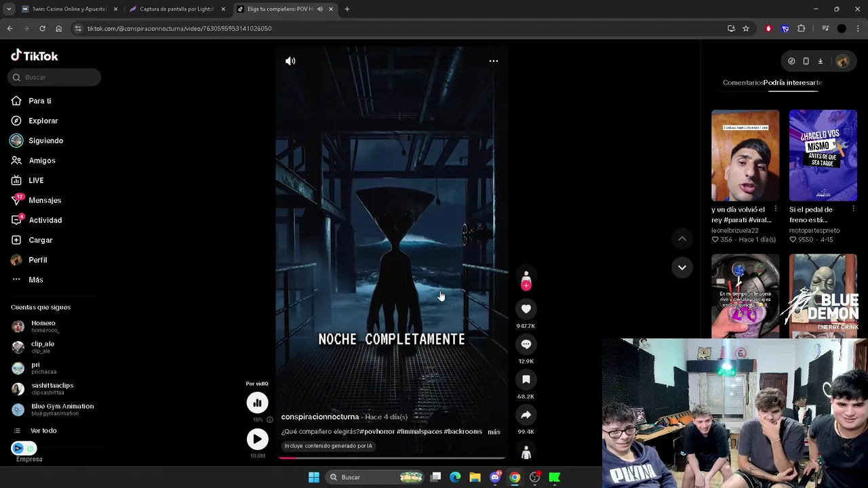The image size is (868, 488).
Task: Open conspiracionnocturna creator profile link
Action: pos(320,417)
